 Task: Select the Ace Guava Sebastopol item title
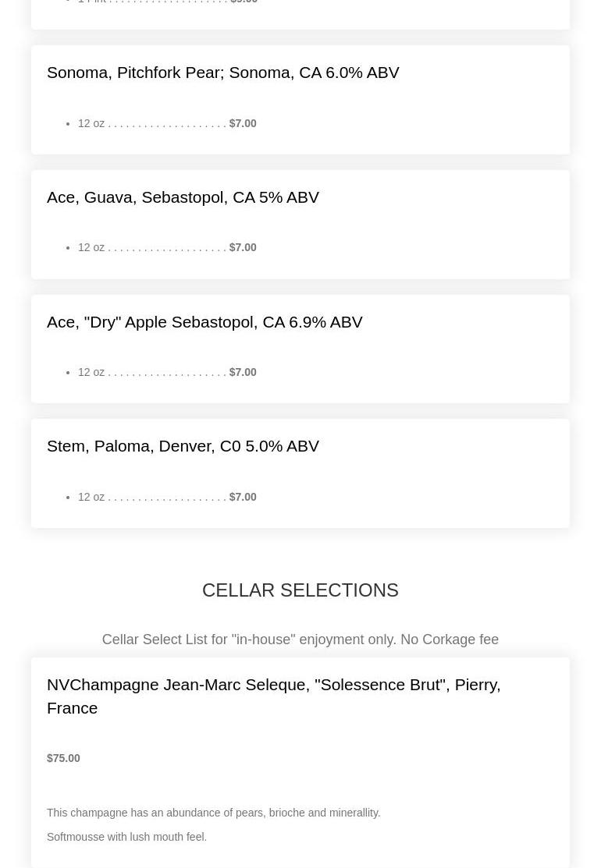coord(183,197)
